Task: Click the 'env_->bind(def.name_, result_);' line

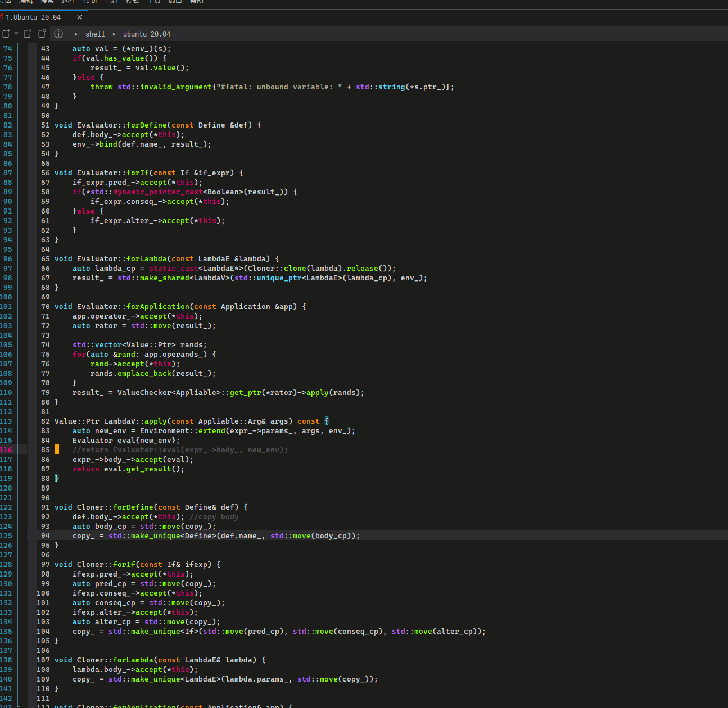Action: pos(142,144)
